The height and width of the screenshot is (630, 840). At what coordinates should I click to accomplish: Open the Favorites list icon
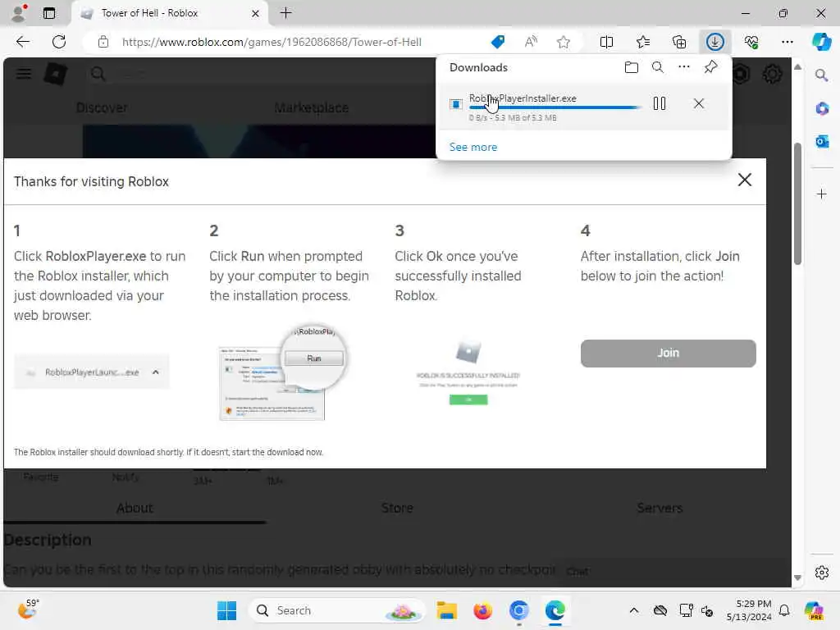point(643,42)
